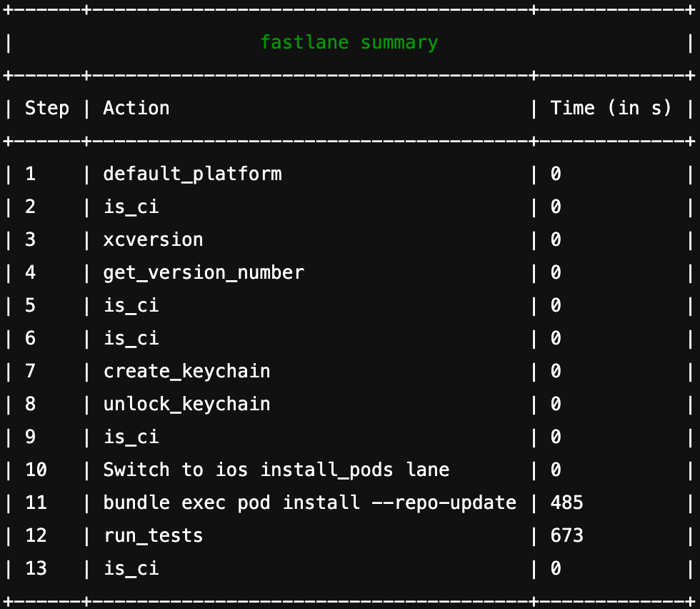Select step number 11 in Step column
This screenshot has height=609, width=700.
pos(36,503)
